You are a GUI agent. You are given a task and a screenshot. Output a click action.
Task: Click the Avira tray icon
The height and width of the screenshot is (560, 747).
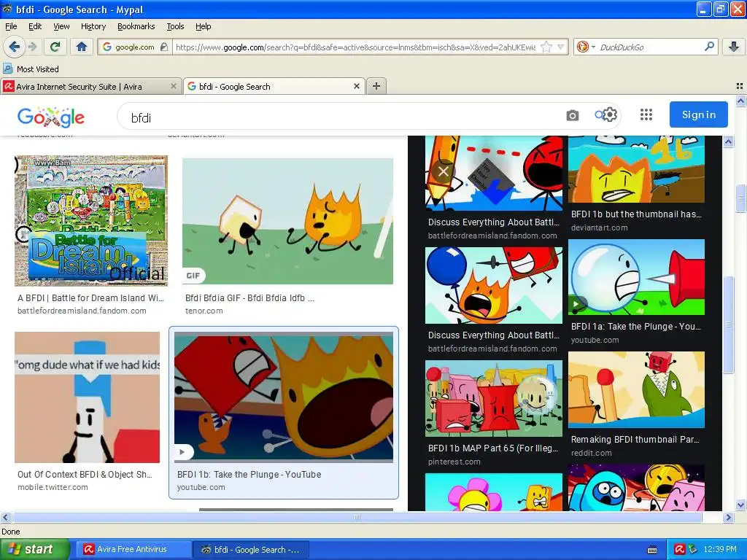679,549
